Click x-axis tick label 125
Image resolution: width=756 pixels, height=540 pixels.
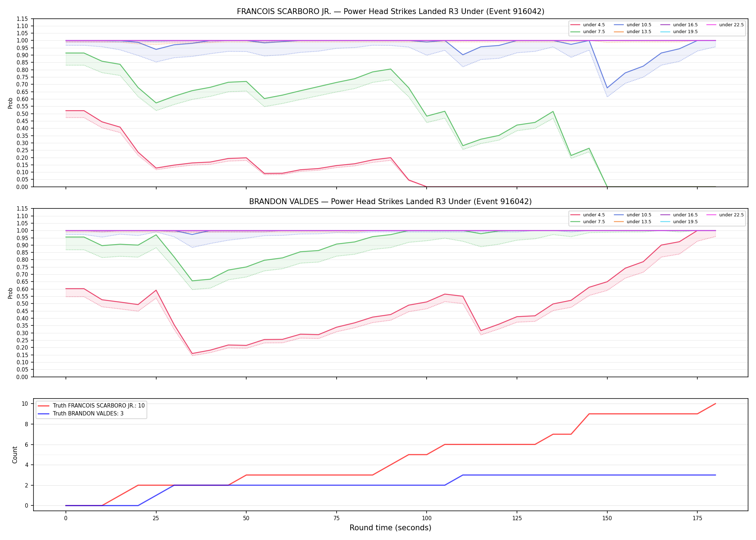[517, 518]
